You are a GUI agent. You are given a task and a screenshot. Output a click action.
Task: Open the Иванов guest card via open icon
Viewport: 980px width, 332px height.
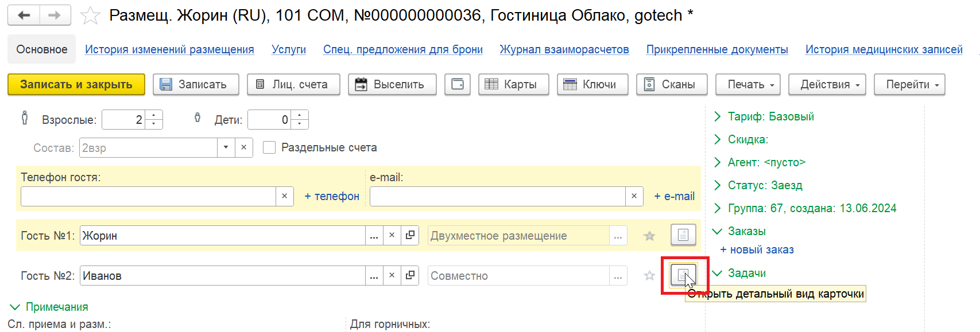(x=410, y=276)
